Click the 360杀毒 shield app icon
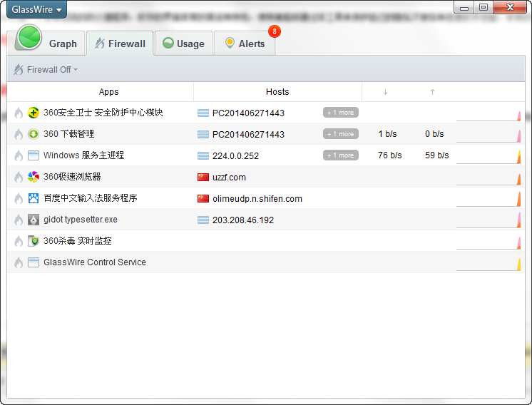532x405 pixels. click(34, 241)
